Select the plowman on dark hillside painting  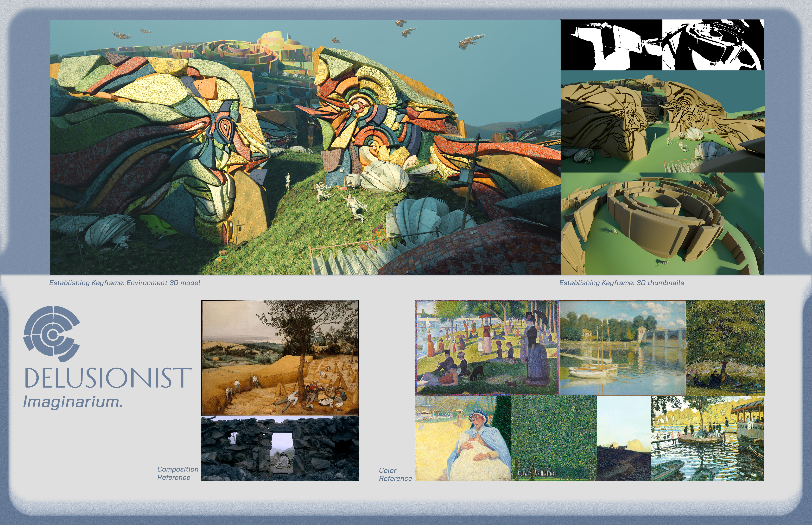(x=623, y=438)
